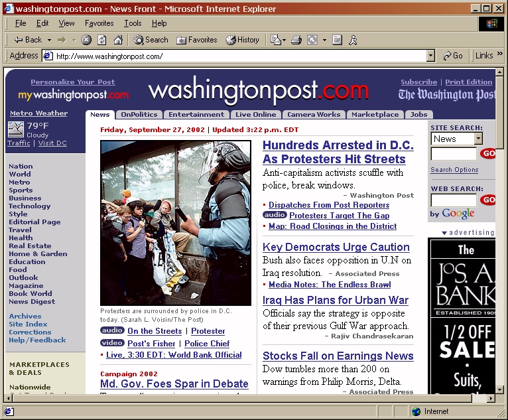Open the Site Search News dropdown

(x=478, y=139)
